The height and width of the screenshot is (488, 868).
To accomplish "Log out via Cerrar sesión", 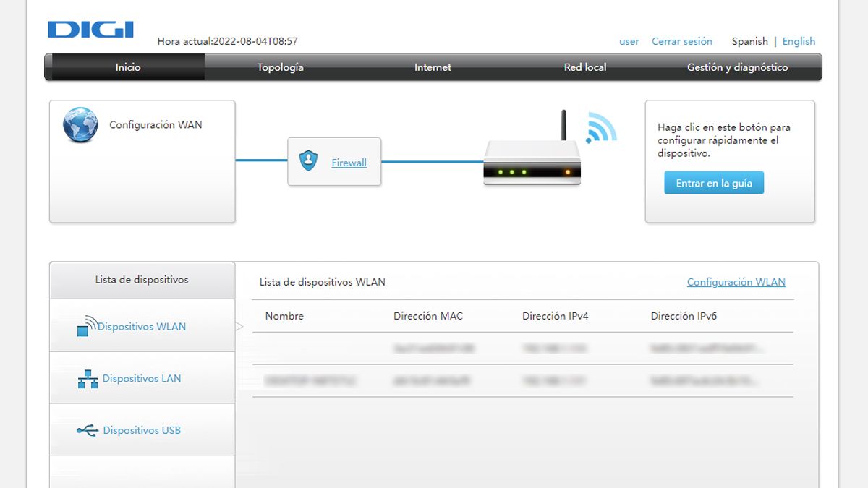I will click(681, 41).
